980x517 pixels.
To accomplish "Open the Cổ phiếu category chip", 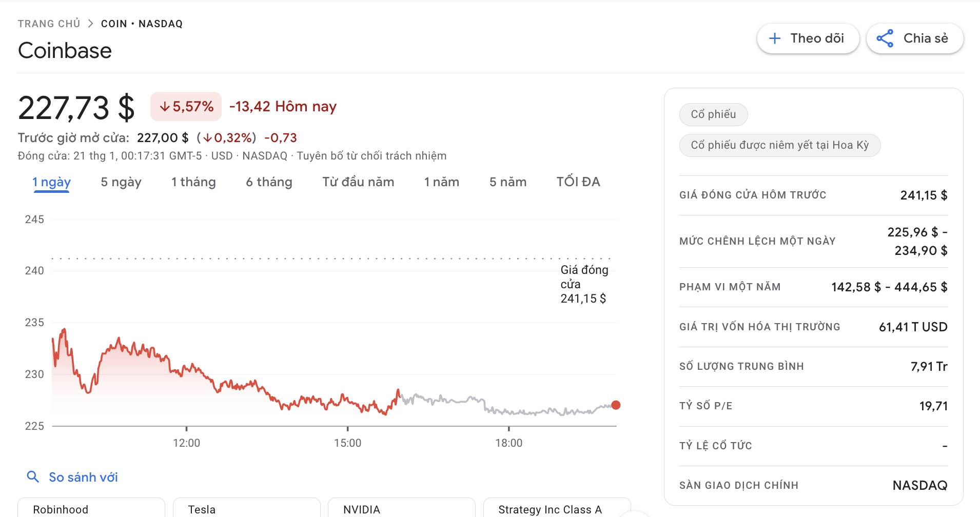I will pos(713,114).
